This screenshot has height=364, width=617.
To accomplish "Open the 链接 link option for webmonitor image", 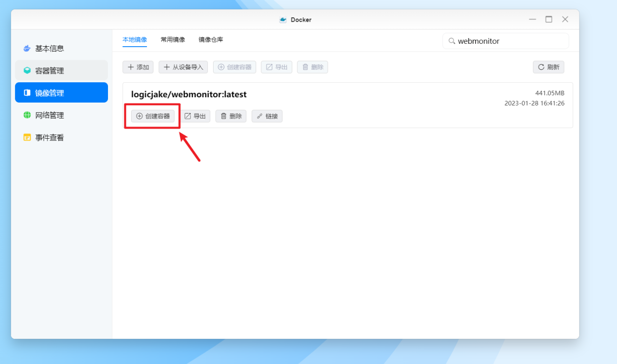I will (x=267, y=116).
